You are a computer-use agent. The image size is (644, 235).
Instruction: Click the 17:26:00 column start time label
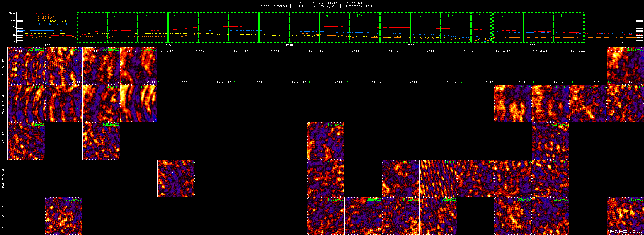coord(203,51)
